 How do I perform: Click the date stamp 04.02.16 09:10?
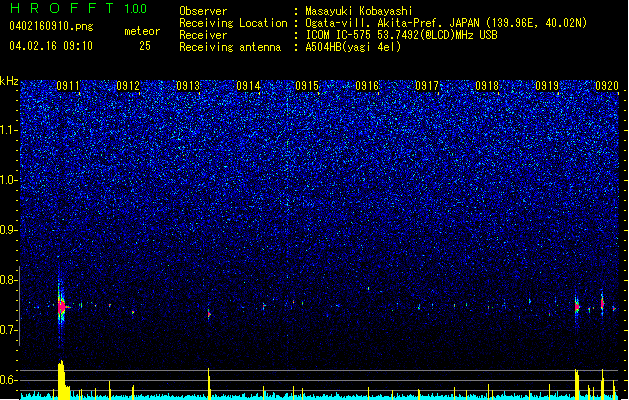pyautogui.click(x=51, y=46)
